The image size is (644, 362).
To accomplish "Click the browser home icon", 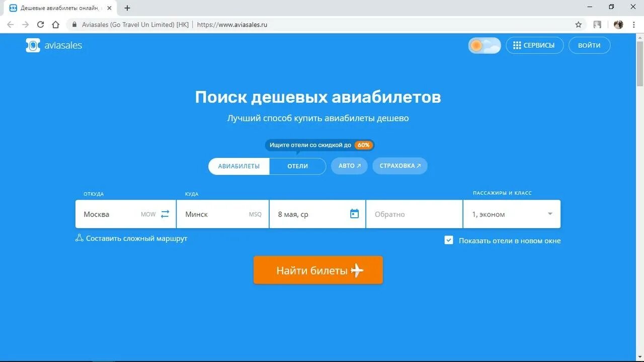I will [55, 24].
